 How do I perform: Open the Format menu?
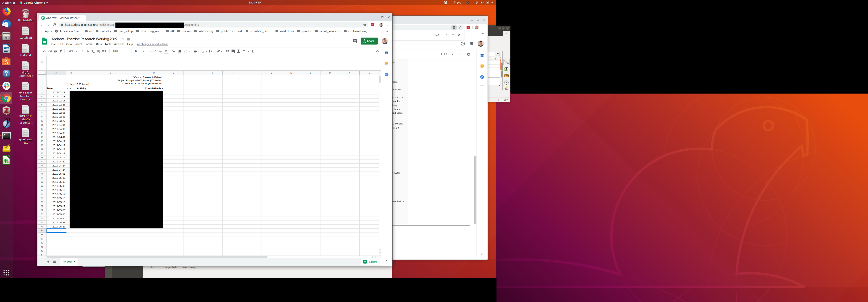click(x=89, y=44)
